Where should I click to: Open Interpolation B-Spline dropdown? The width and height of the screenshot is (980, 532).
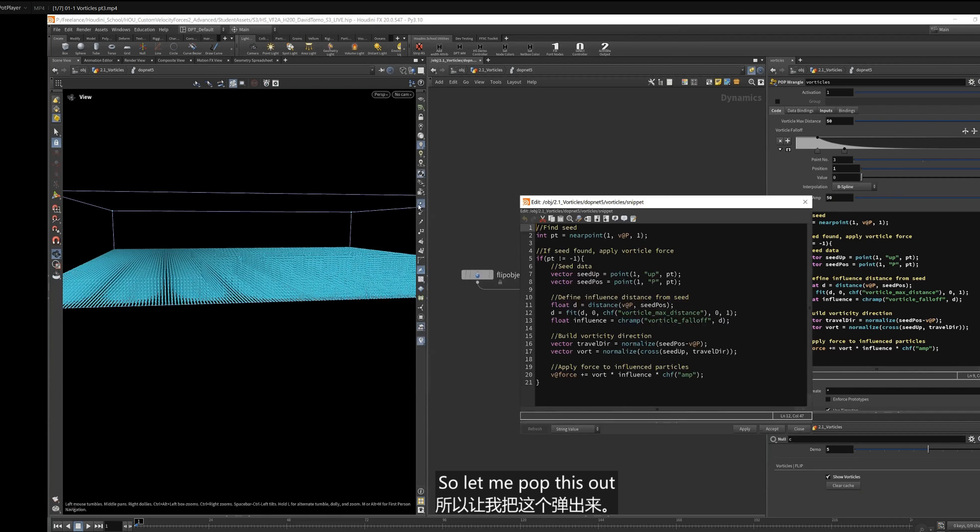(854, 187)
